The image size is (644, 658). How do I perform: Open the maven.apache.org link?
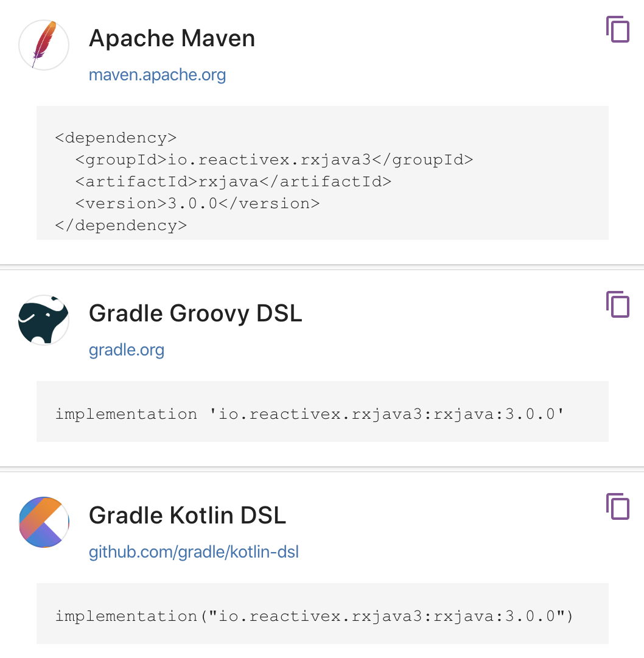pos(157,75)
